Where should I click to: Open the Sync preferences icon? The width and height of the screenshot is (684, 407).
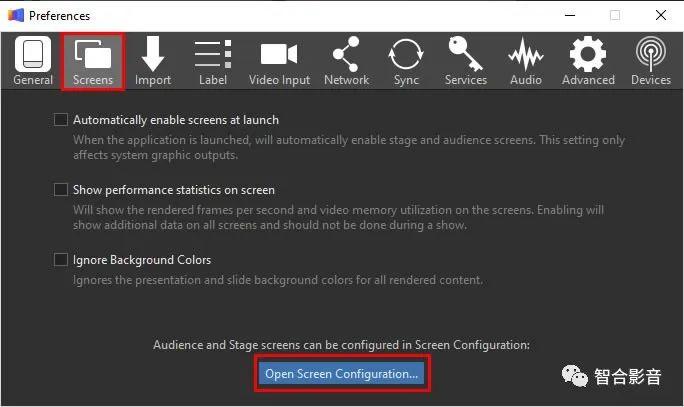tap(406, 55)
